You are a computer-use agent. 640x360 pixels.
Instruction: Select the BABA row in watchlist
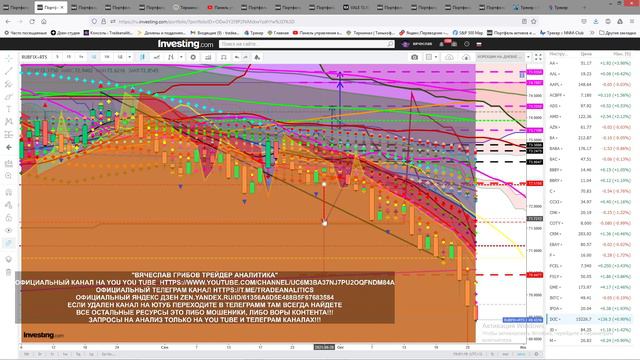[589, 149]
